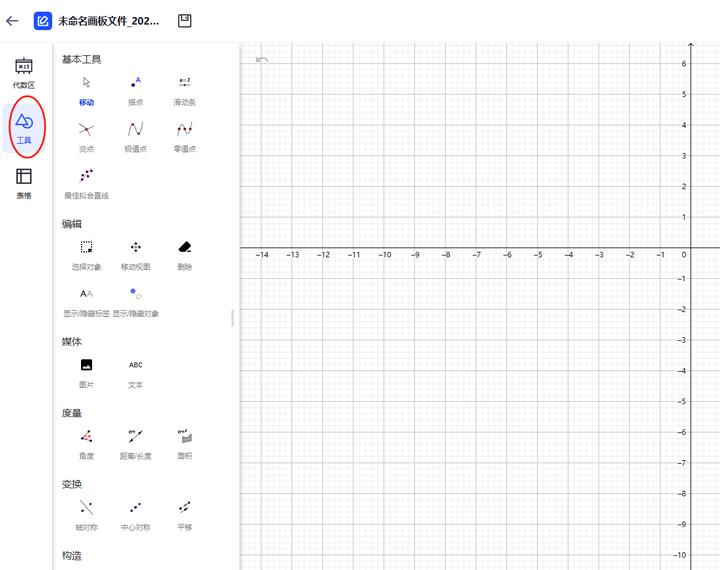Select the 移动视图 move view tool
Viewport: 720px width, 570px height.
pos(135,256)
